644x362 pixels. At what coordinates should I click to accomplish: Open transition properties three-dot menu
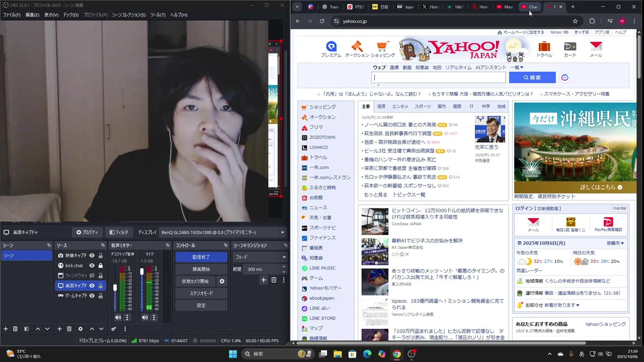[x=283, y=280]
